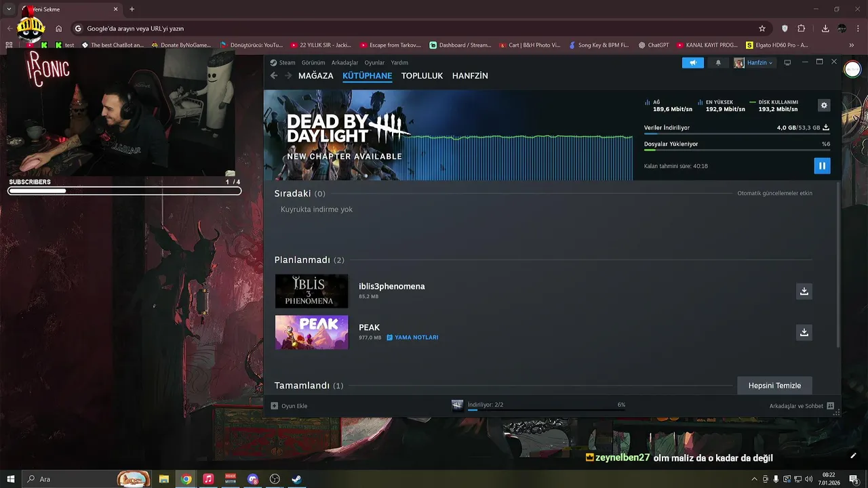Open Steam notifications bell
868x488 pixels.
click(x=718, y=62)
